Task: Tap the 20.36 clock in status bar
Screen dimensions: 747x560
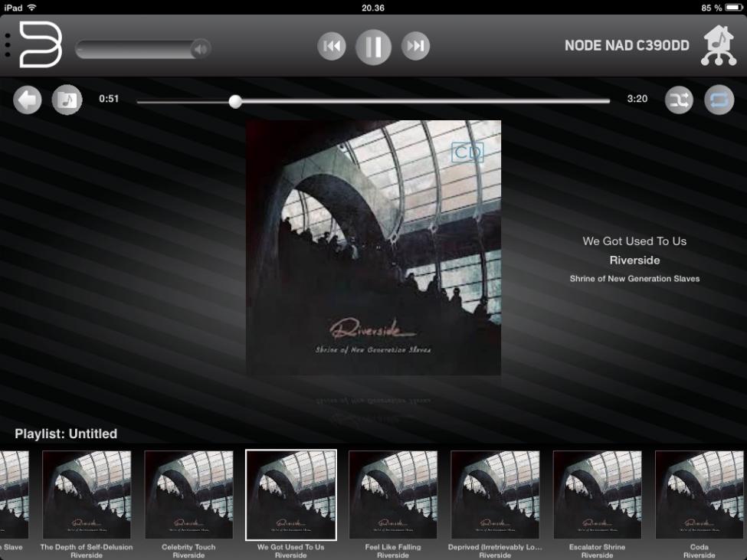Action: pyautogui.click(x=373, y=8)
